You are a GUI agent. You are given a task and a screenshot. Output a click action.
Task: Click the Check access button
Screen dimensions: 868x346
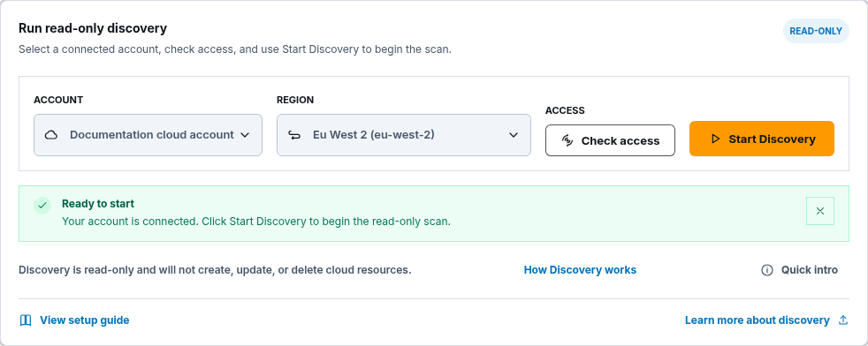point(610,140)
